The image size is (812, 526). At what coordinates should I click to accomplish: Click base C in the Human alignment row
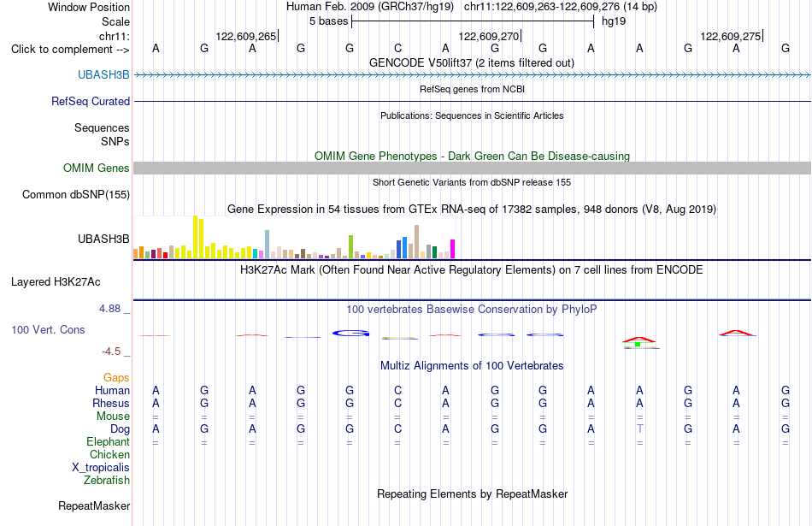(397, 390)
